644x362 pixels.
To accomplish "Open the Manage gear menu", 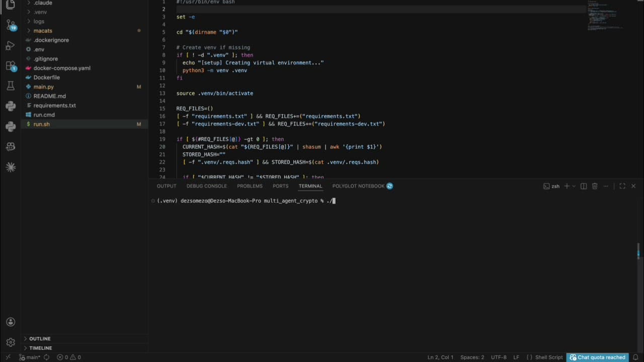I will pyautogui.click(x=11, y=342).
